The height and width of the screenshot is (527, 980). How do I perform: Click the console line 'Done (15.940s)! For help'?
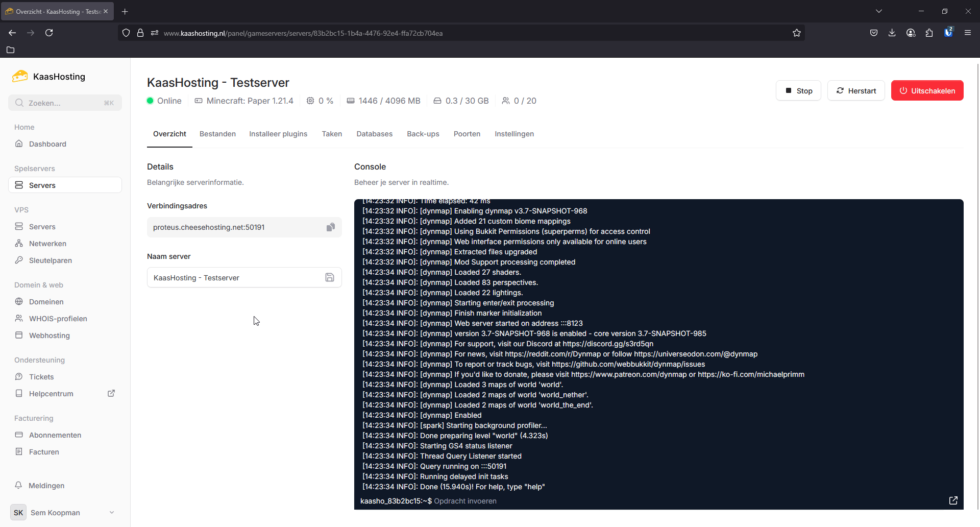click(x=454, y=487)
